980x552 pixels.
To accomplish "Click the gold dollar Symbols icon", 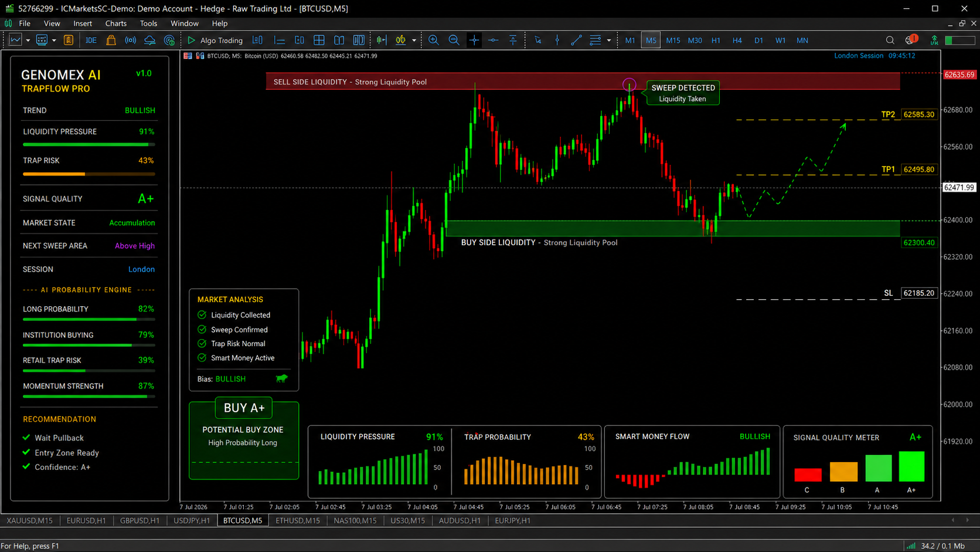I will [x=68, y=40].
